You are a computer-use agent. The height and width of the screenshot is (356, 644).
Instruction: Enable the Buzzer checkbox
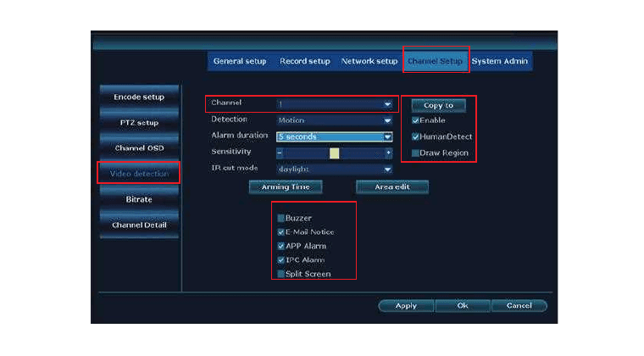pos(281,218)
